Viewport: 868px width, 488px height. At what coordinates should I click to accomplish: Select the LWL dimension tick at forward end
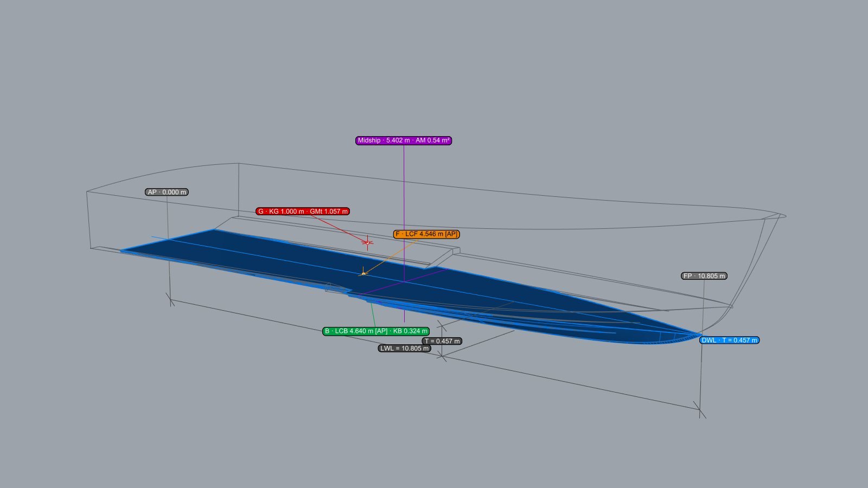click(x=700, y=410)
